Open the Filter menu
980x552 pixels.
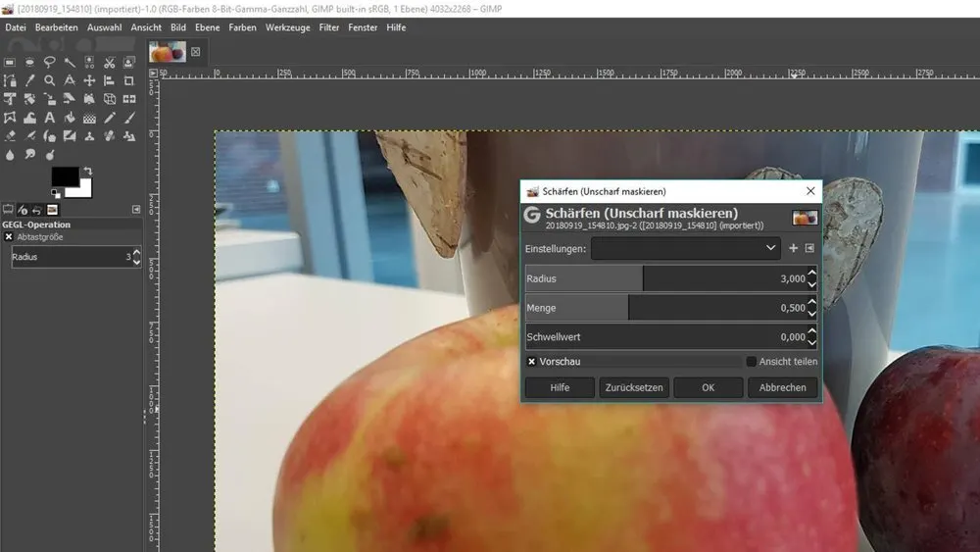click(329, 27)
